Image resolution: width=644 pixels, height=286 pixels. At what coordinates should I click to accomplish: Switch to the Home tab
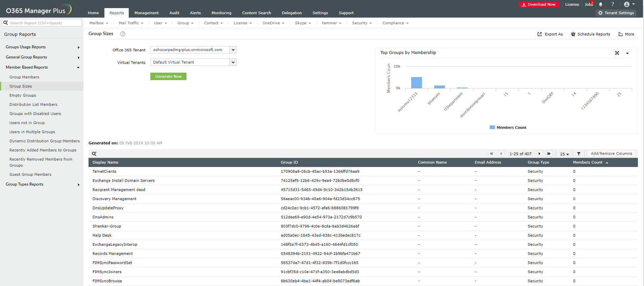[93, 13]
